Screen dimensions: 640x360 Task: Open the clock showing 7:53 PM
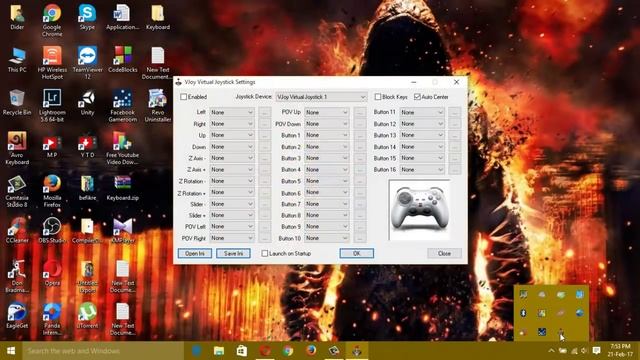tap(620, 351)
